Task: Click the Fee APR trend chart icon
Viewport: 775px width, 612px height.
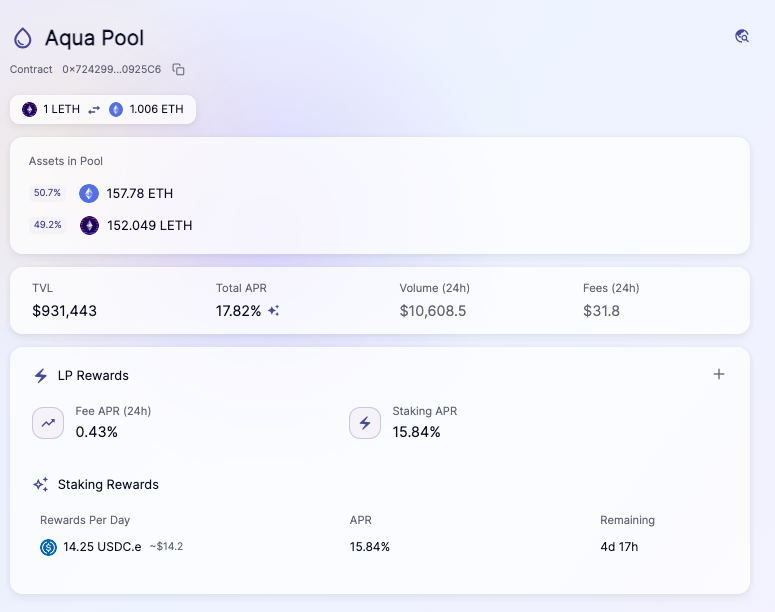Action: click(48, 423)
